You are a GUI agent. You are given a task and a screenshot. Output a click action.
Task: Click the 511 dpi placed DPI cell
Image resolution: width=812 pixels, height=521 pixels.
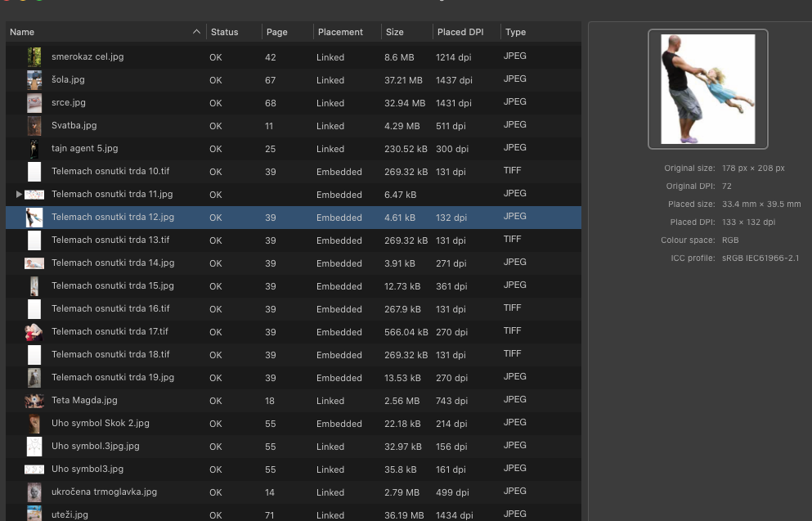click(x=451, y=126)
